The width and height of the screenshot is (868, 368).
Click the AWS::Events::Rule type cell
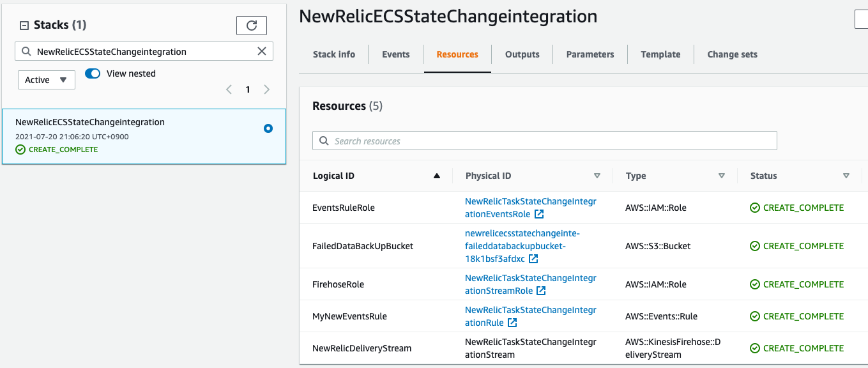point(662,316)
